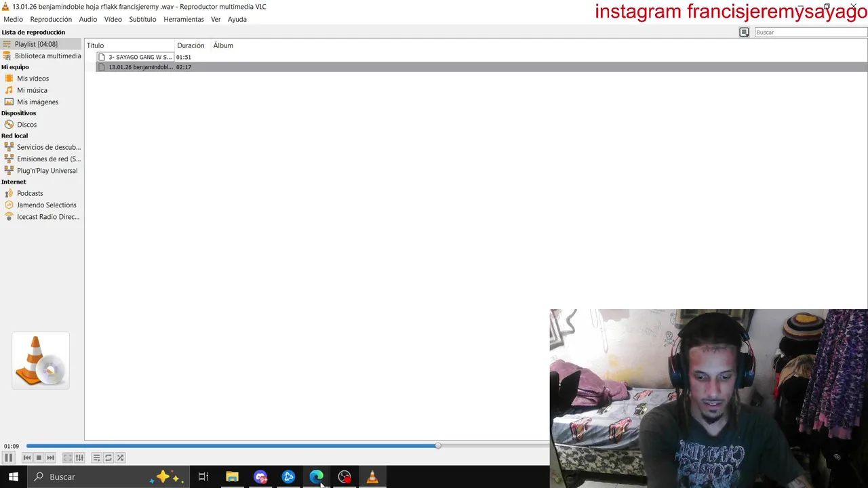
Task: Skip to the previous playlist track
Action: pyautogui.click(x=27, y=457)
